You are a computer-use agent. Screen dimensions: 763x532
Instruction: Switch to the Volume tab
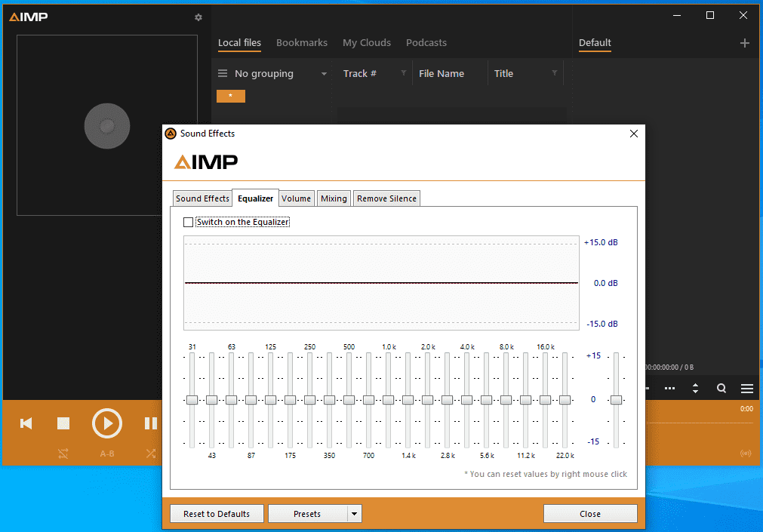tap(296, 198)
